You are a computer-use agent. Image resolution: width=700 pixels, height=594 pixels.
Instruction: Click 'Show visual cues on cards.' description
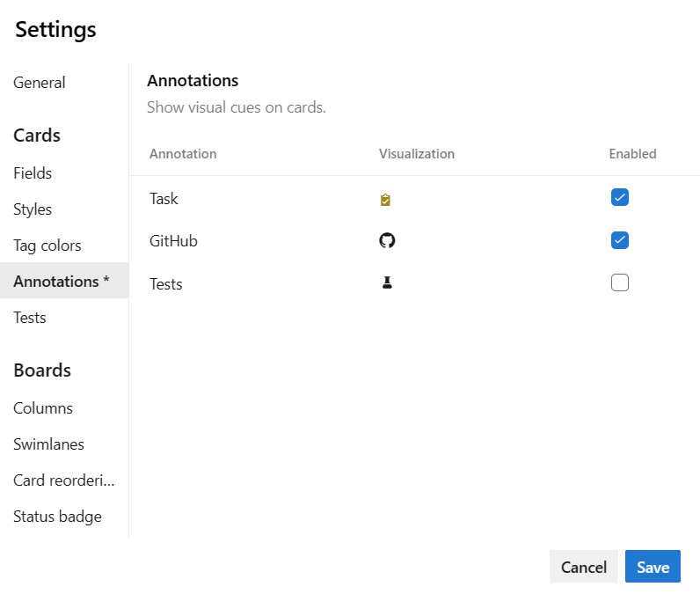[x=237, y=107]
